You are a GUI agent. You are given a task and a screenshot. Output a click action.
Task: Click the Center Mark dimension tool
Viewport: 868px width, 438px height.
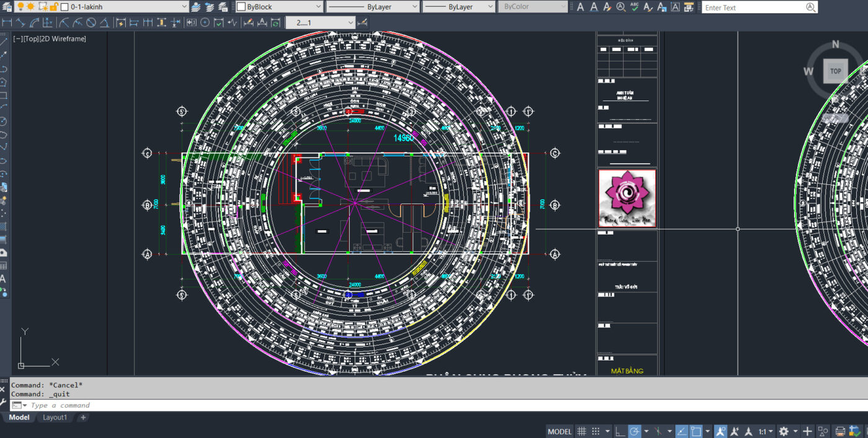click(205, 22)
